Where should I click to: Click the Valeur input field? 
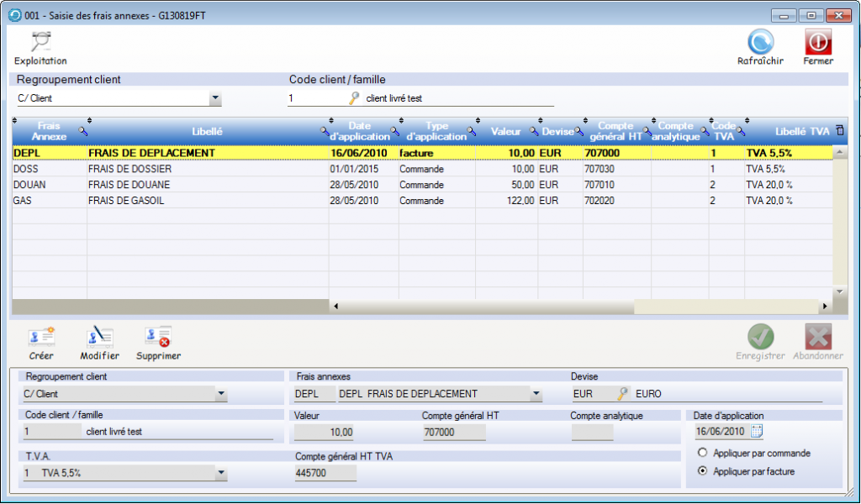[x=325, y=433]
